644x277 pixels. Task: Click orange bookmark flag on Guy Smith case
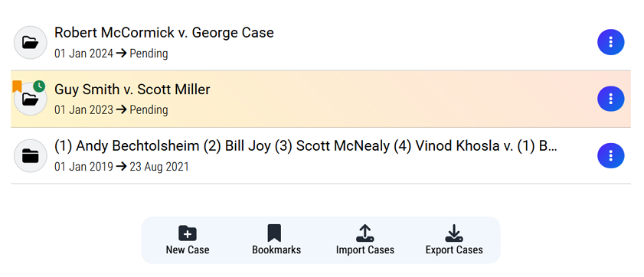[x=17, y=86]
